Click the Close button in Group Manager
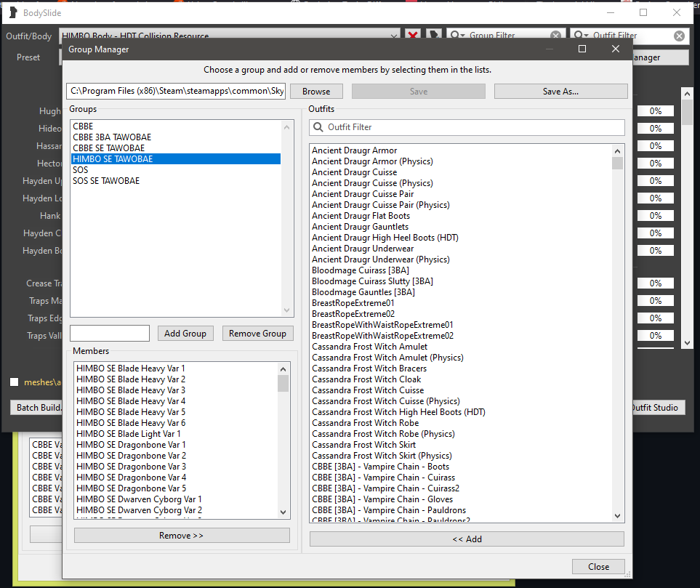Screen dimensions: 700x588 coord(598,567)
